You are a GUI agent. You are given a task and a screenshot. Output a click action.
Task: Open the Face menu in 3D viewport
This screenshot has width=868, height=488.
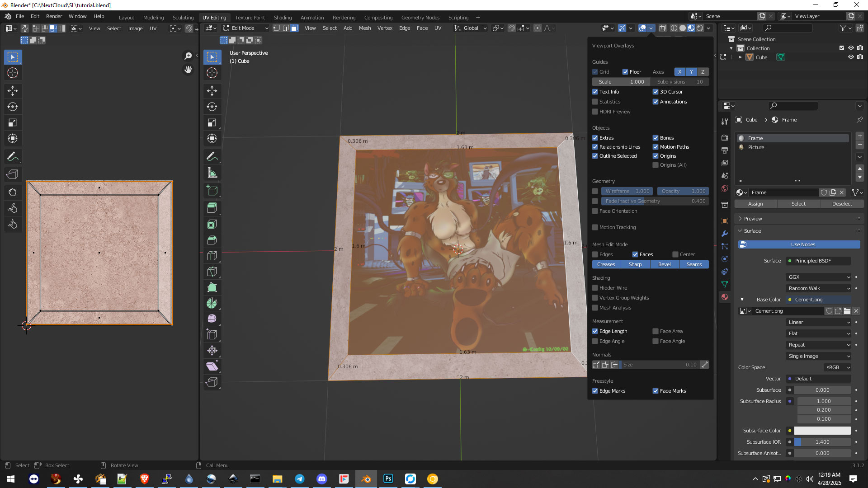pos(422,28)
